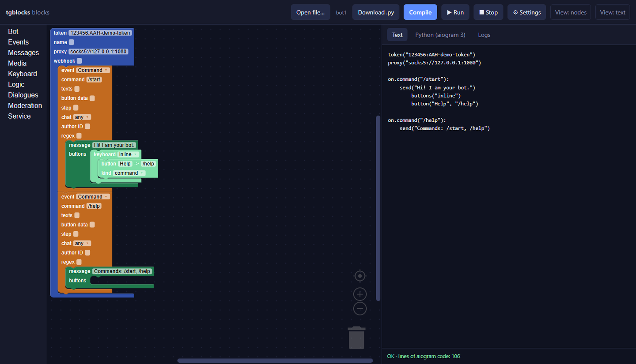Image resolution: width=636 pixels, height=364 pixels.
Task: Click the trash can icon
Action: pos(356,338)
